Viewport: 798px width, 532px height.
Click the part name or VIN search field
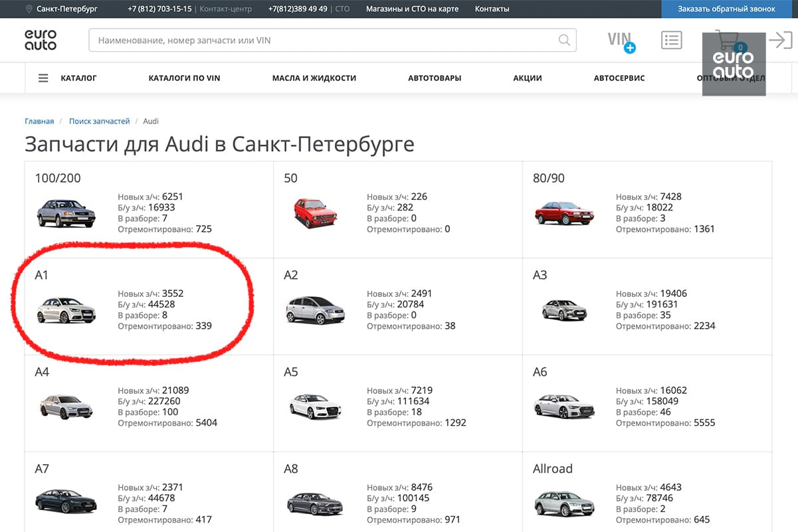pyautogui.click(x=326, y=41)
